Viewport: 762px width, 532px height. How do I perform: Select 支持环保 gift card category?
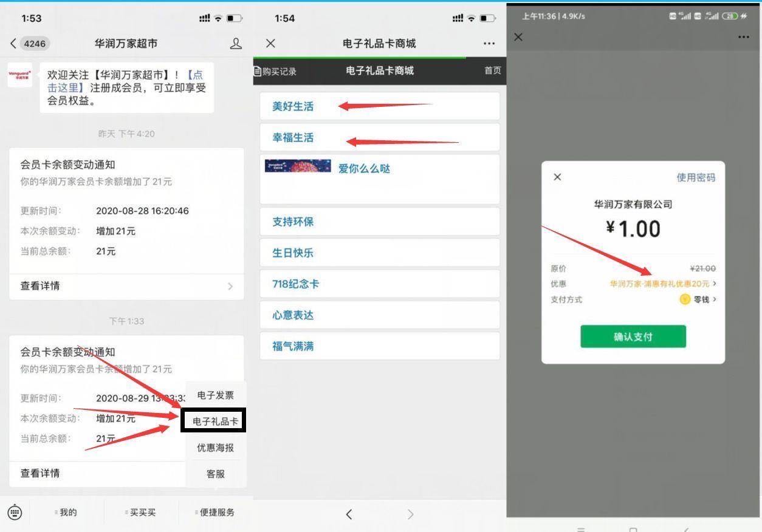coord(380,222)
